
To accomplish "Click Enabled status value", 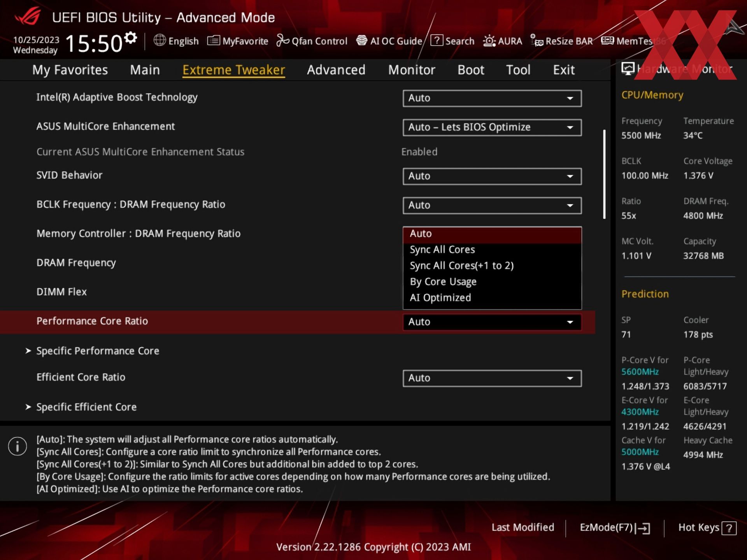I will 419,152.
